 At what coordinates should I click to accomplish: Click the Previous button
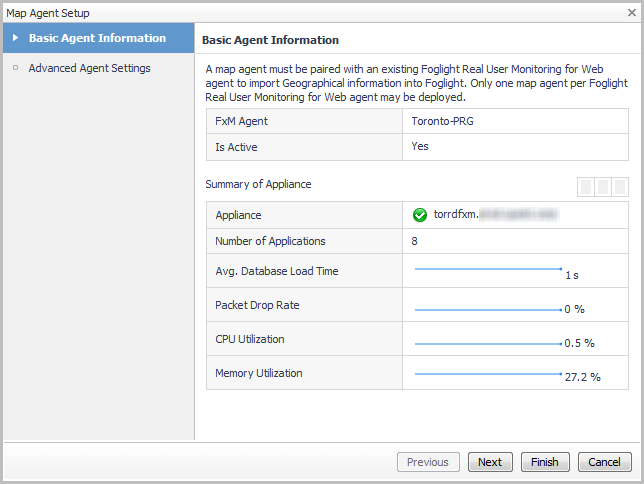point(428,462)
